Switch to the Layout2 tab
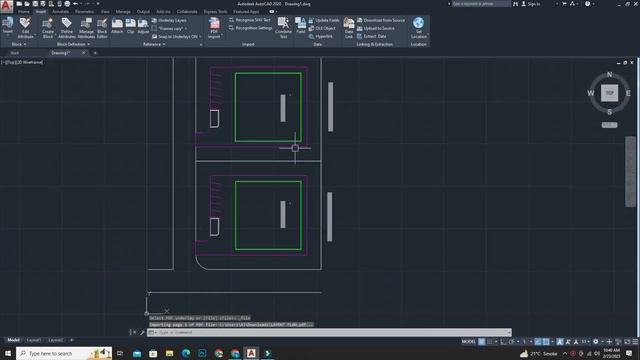Viewport: 640px width, 360px height. click(56, 340)
